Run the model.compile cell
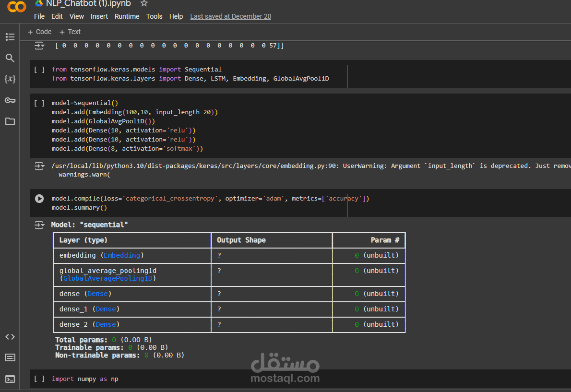The height and width of the screenshot is (392, 571). click(39, 198)
